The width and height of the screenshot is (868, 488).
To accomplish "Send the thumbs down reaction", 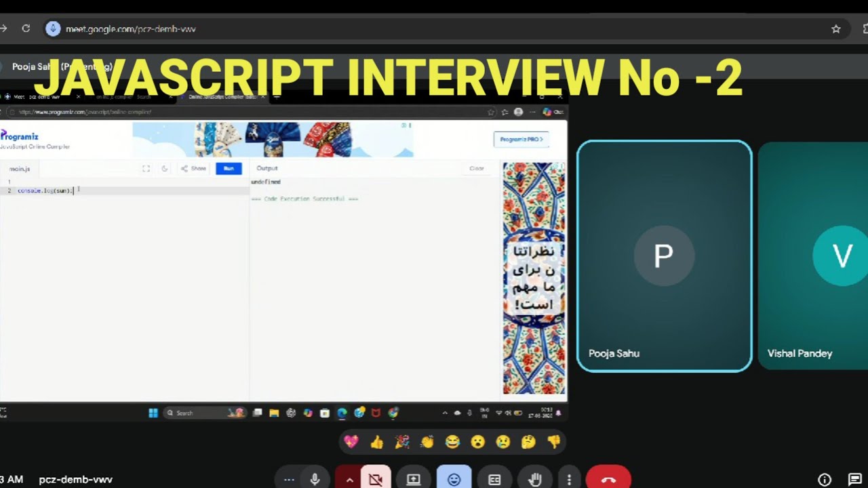I will tap(554, 442).
